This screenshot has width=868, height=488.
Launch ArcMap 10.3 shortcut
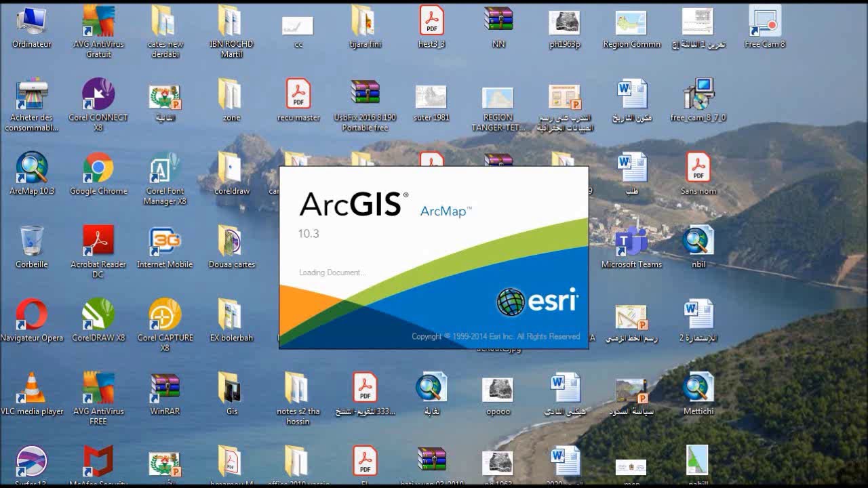click(x=31, y=168)
